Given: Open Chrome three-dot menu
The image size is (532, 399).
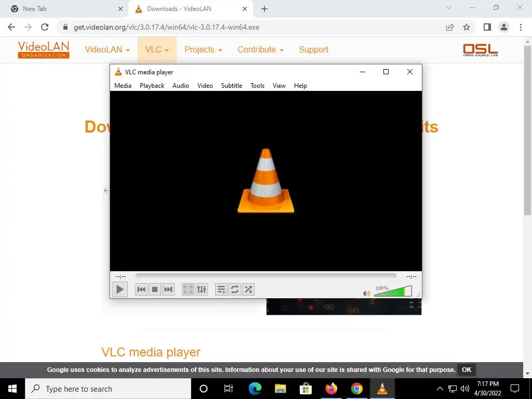Looking at the screenshot, I should click(521, 27).
